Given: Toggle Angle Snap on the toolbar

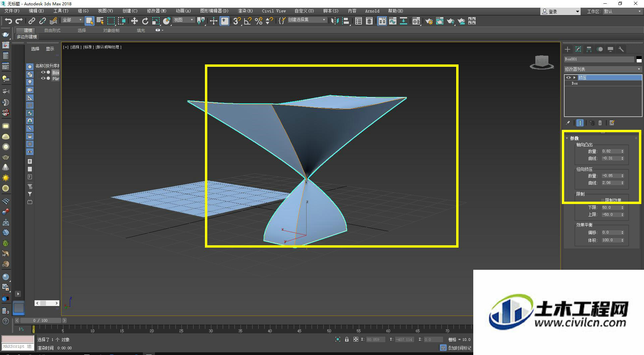Looking at the screenshot, I should pyautogui.click(x=248, y=21).
